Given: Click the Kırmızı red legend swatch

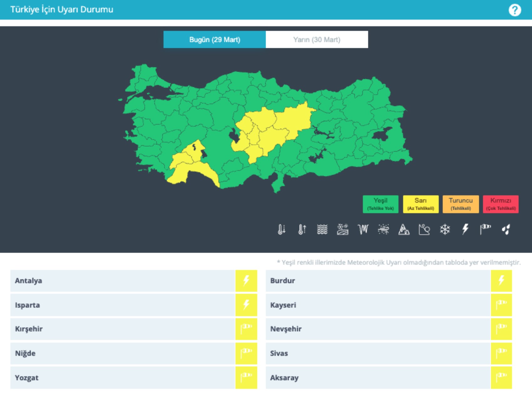Looking at the screenshot, I should pyautogui.click(x=500, y=204).
